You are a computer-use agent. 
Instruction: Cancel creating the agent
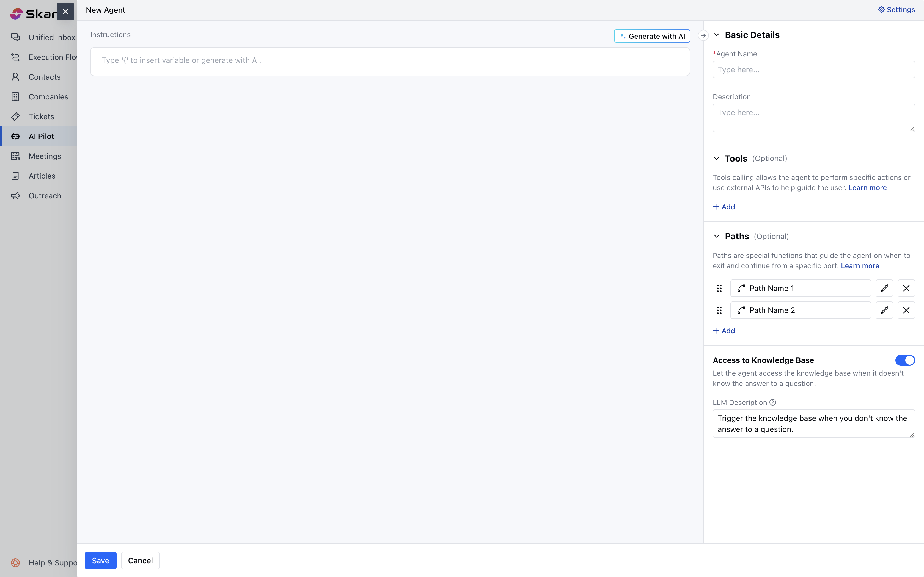pyautogui.click(x=140, y=560)
